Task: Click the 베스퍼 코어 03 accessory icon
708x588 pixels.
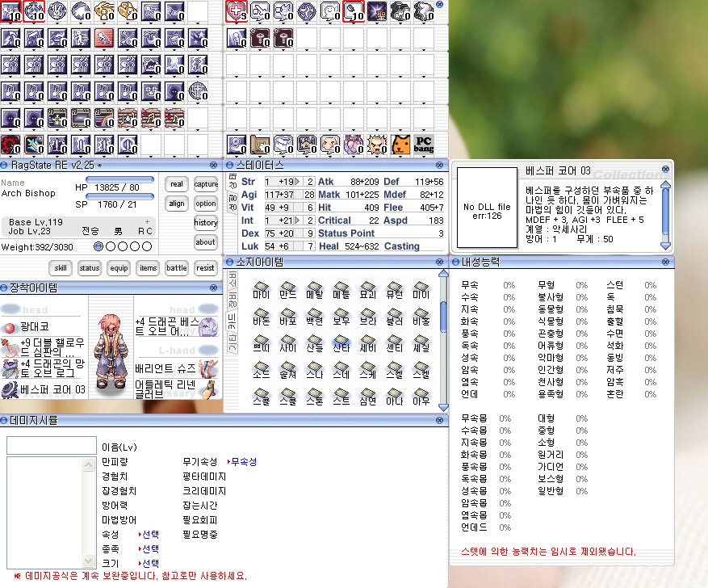Action: click(x=10, y=390)
